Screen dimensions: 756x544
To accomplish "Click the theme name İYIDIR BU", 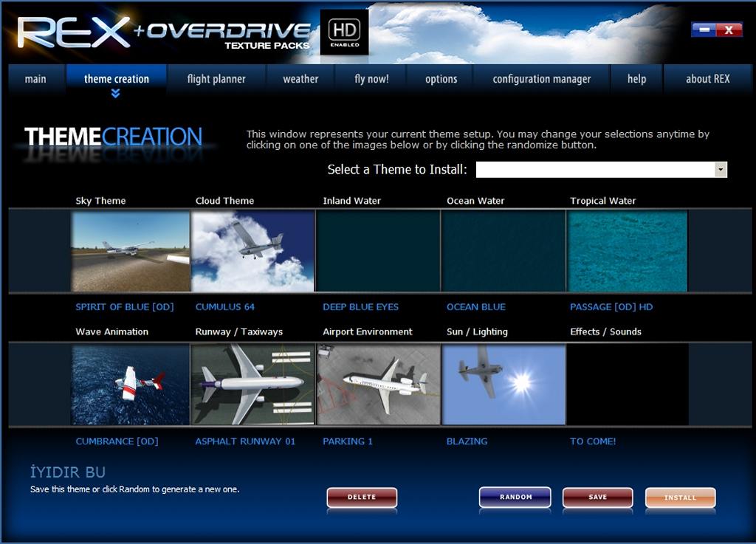I will click(67, 472).
